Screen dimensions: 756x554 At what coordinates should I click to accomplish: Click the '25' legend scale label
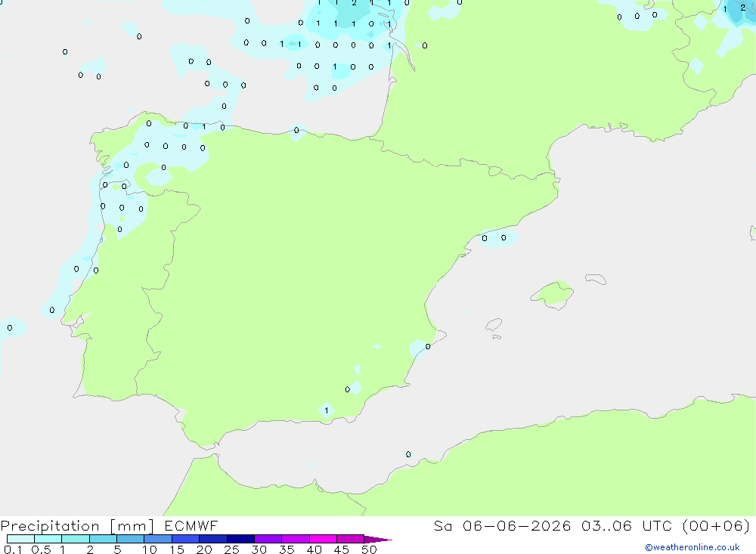pyautogui.click(x=231, y=549)
